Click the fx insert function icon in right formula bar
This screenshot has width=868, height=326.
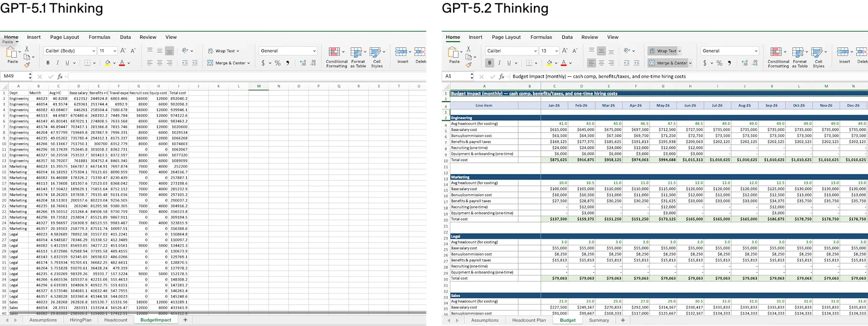501,76
